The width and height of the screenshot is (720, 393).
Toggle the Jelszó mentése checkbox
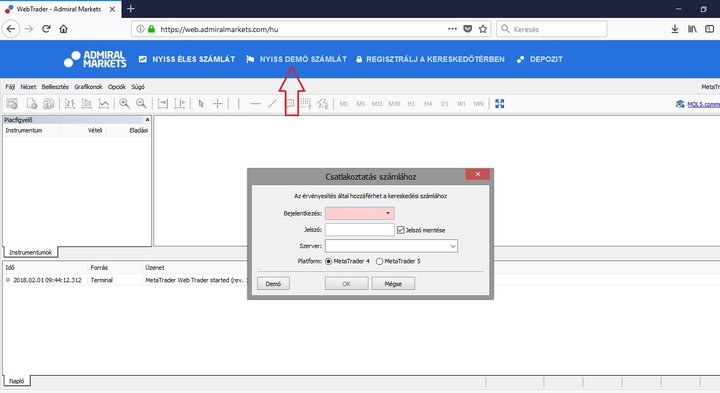(401, 230)
